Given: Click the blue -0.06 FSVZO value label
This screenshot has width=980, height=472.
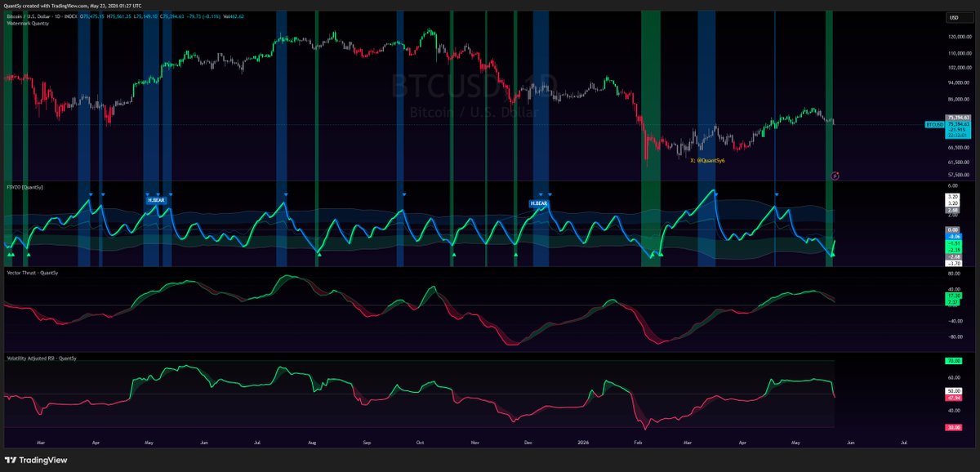Looking at the screenshot, I should pyautogui.click(x=955, y=237).
